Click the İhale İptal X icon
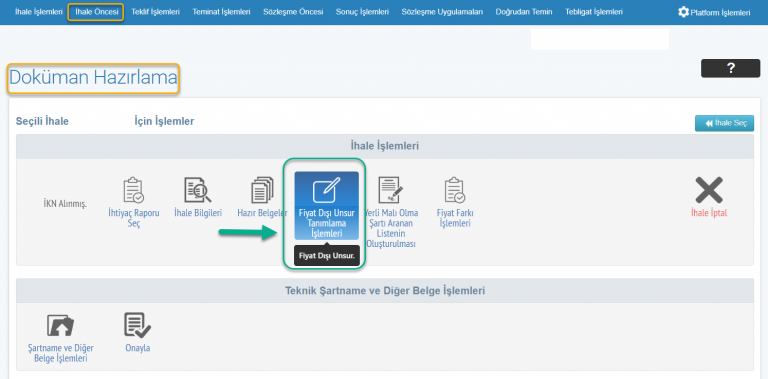Screen dimensions: 768x379 [x=709, y=190]
